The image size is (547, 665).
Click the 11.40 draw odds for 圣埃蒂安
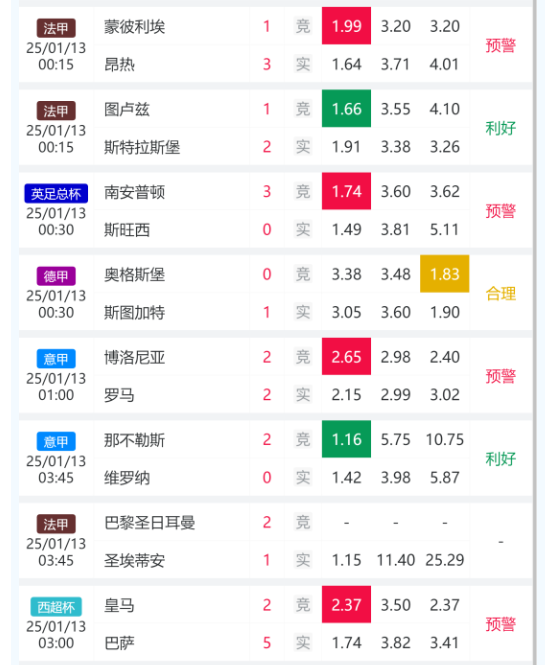(396, 560)
